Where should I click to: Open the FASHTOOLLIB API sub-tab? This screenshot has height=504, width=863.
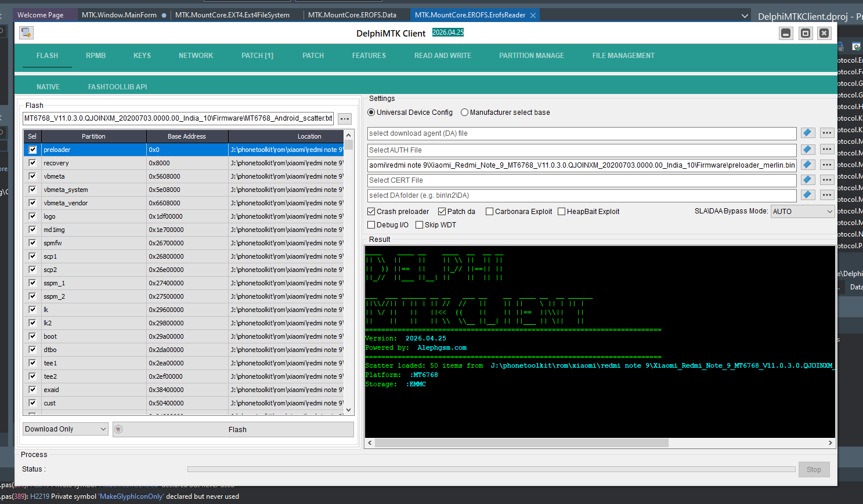[x=117, y=87]
